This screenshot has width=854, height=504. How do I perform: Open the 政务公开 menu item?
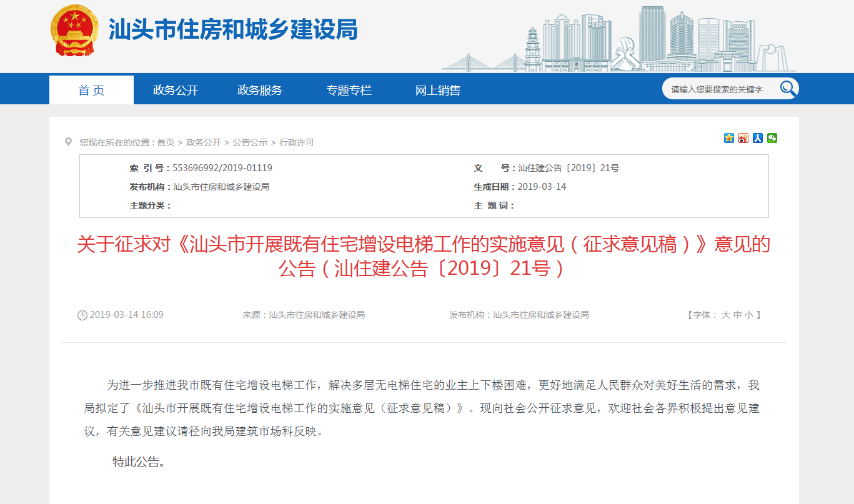(176, 90)
